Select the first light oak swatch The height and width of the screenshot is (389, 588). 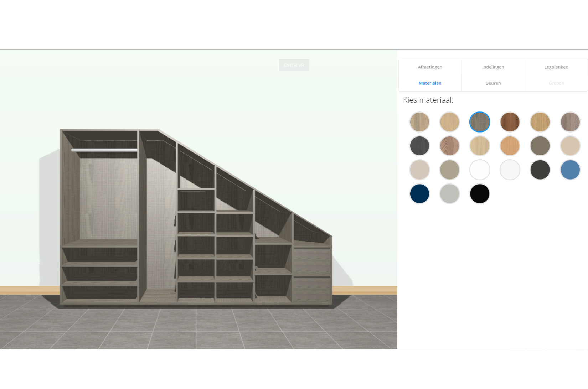(419, 122)
